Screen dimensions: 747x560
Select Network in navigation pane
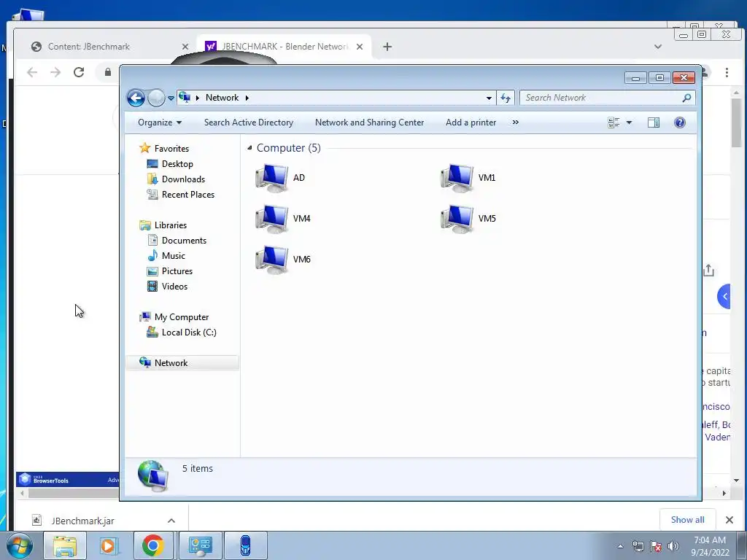coord(183,363)
